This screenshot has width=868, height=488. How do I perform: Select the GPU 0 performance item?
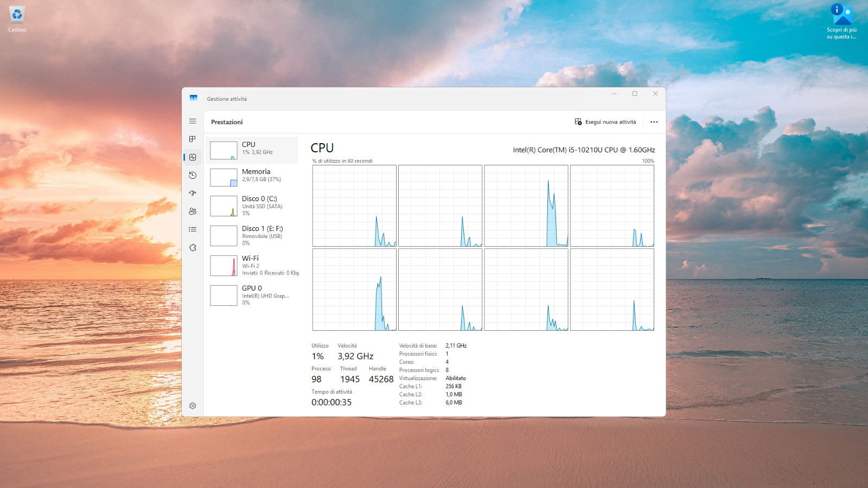pyautogui.click(x=252, y=296)
